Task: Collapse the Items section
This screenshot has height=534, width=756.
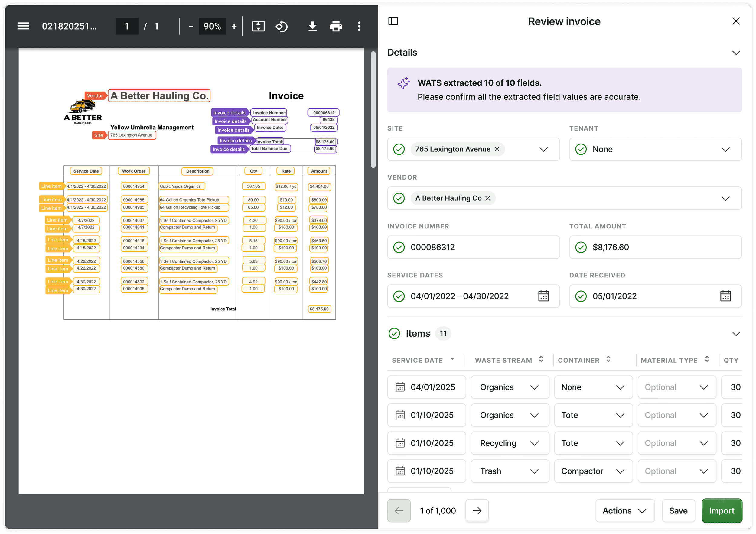Action: coord(736,333)
